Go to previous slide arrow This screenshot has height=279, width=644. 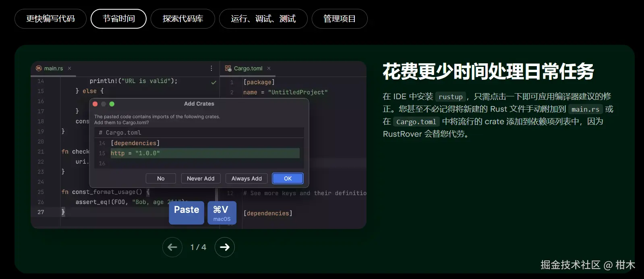172,247
